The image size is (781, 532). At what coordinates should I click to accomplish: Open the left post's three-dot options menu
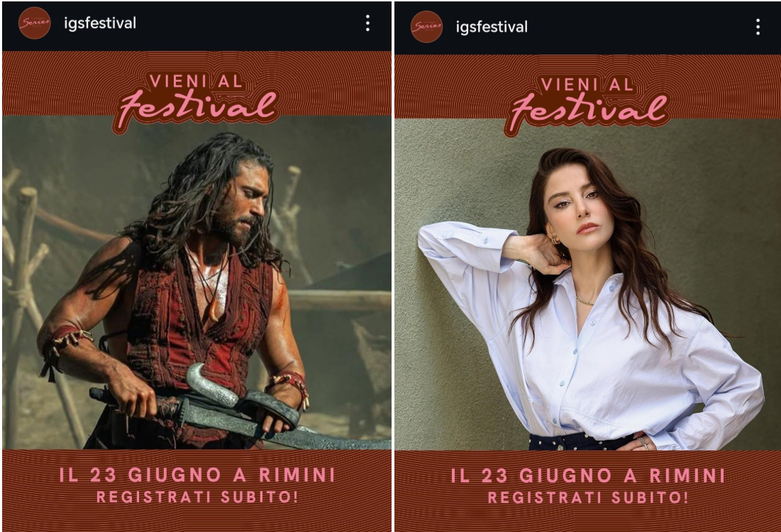[367, 23]
